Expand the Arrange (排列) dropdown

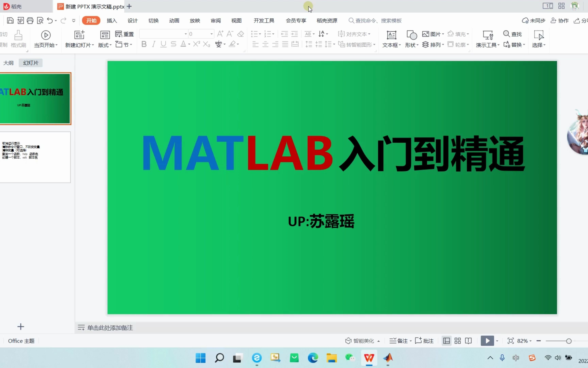point(433,44)
